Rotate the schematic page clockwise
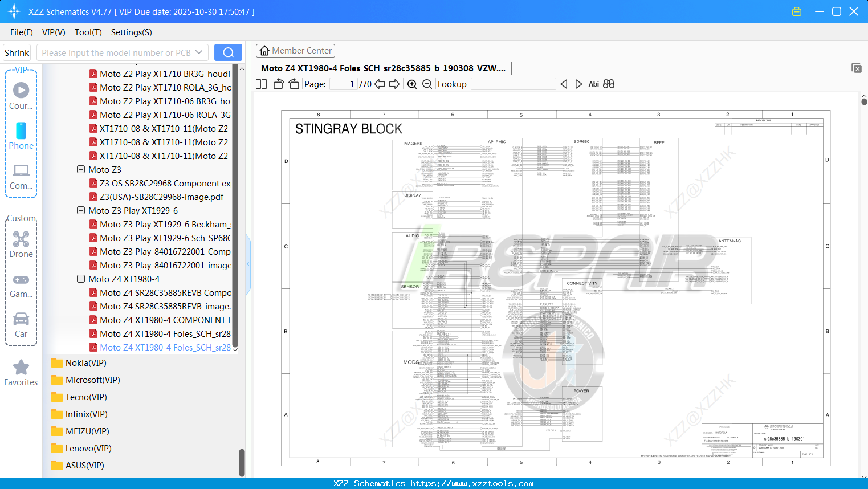The image size is (868, 489). 294,84
